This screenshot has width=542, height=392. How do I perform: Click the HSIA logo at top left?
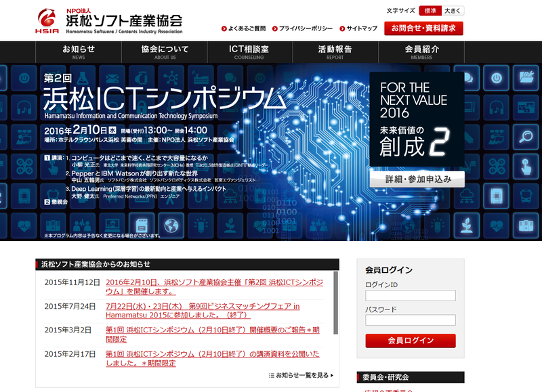tap(47, 21)
